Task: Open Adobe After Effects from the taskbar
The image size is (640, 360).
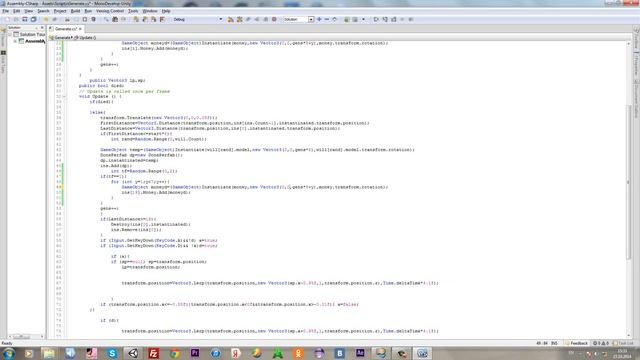Action: coord(360,353)
